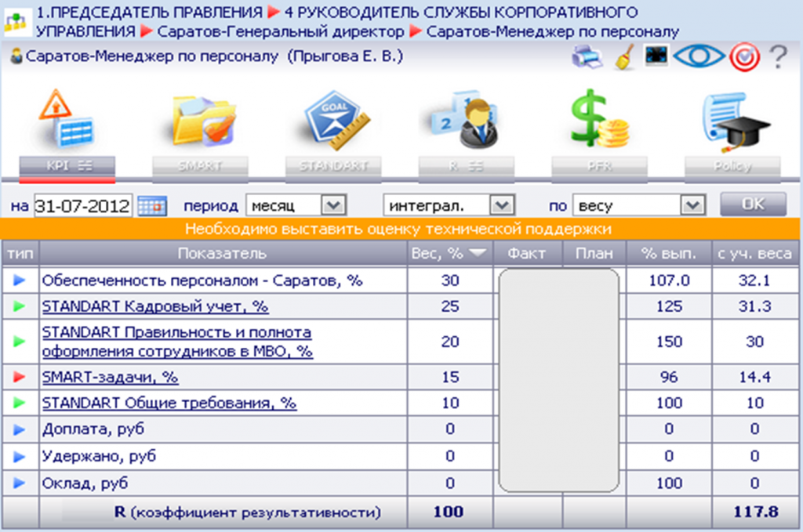Switch to the Policy tab
Screen dimensions: 803x532
pos(733,167)
